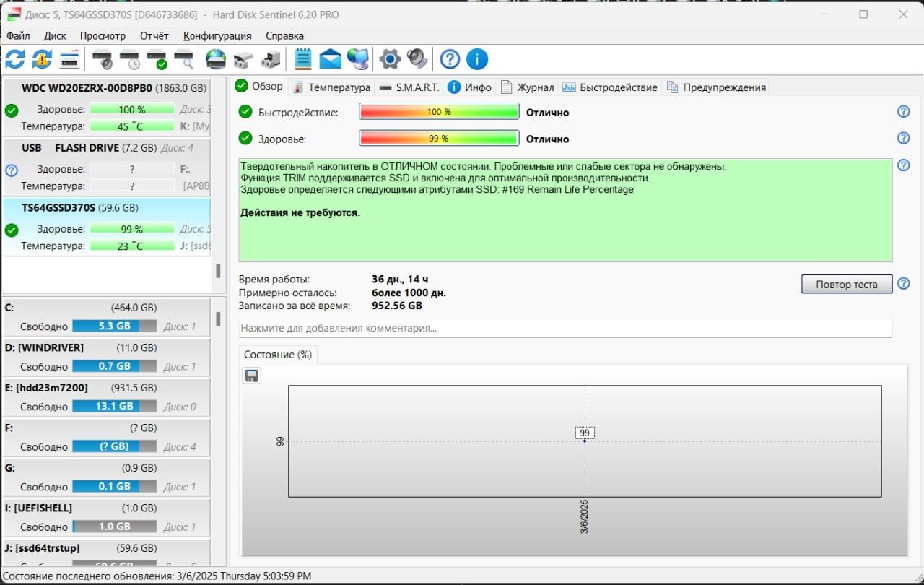This screenshot has height=585, width=924.
Task: Switch to the S.M.A.R.T. tab
Action: tap(409, 87)
